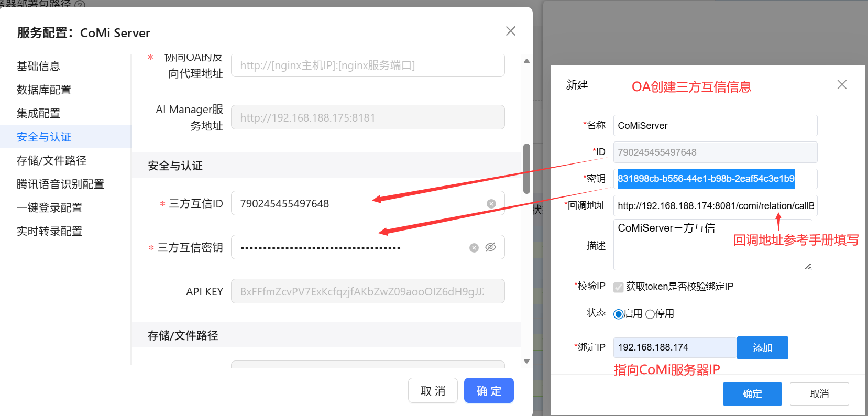Focus the 三方互信ID input field

click(x=368, y=203)
